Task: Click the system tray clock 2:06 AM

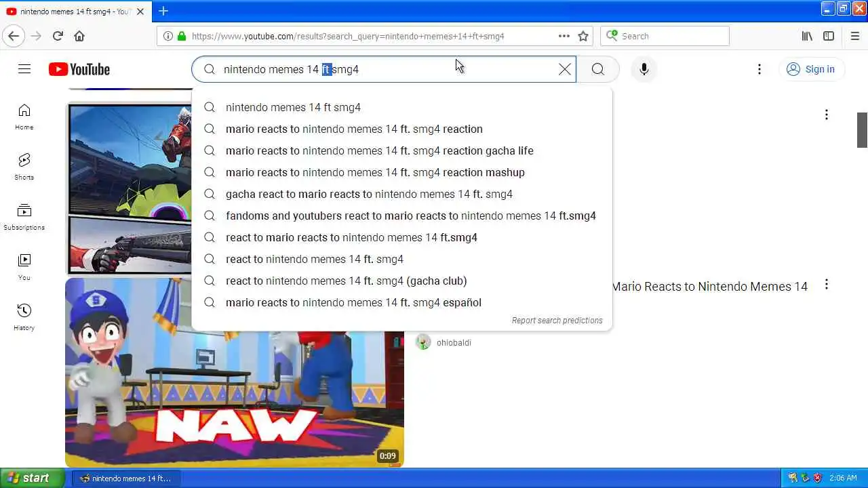Action: [x=843, y=479]
